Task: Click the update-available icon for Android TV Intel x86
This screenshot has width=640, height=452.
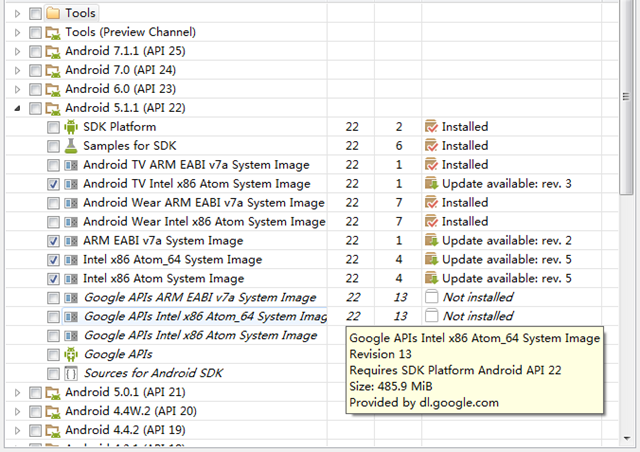Action: click(x=431, y=184)
